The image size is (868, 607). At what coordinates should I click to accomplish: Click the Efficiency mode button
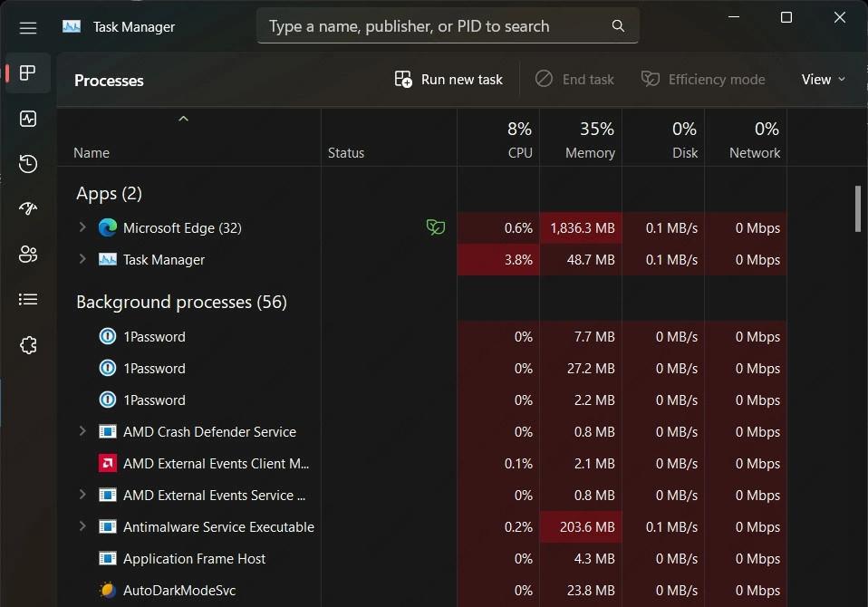pyautogui.click(x=703, y=80)
